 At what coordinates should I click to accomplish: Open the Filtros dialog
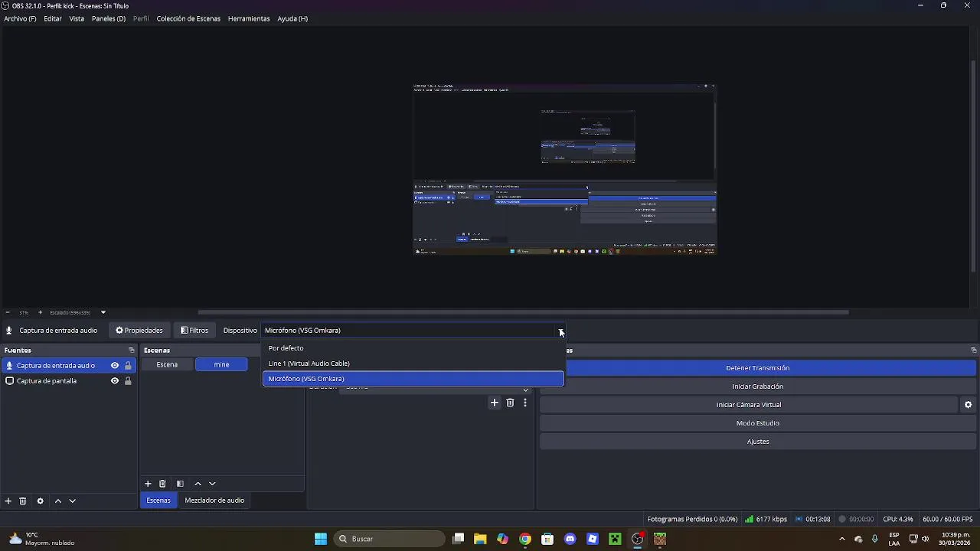tap(194, 331)
